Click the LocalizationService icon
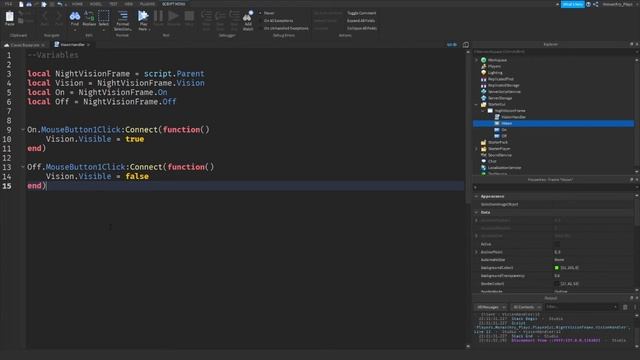Screen dimensions: 640x360 [484, 168]
